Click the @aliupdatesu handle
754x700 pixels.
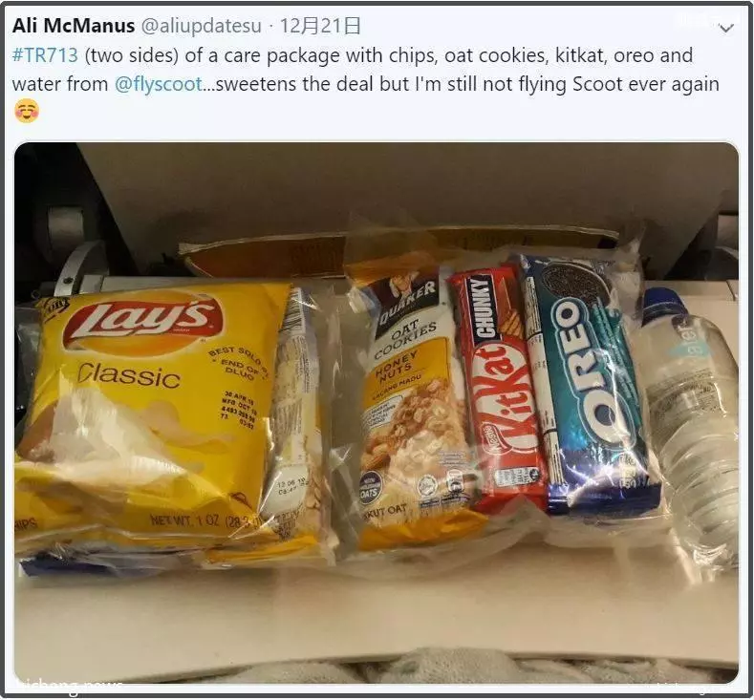(201, 26)
